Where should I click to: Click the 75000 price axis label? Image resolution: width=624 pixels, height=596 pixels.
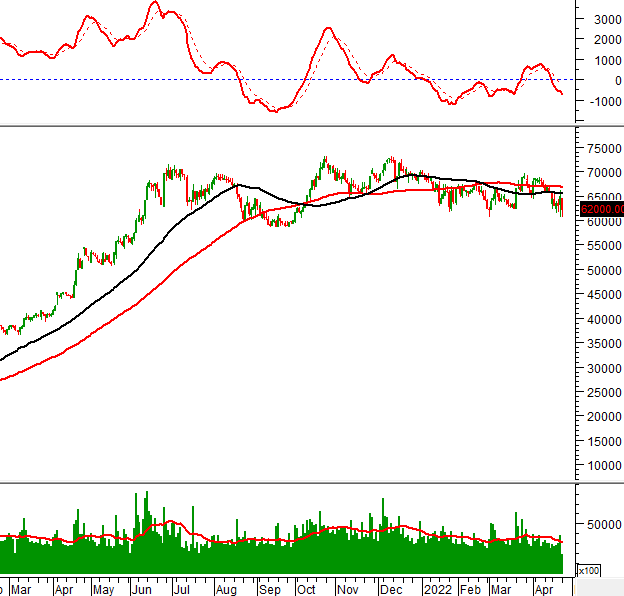tap(601, 148)
